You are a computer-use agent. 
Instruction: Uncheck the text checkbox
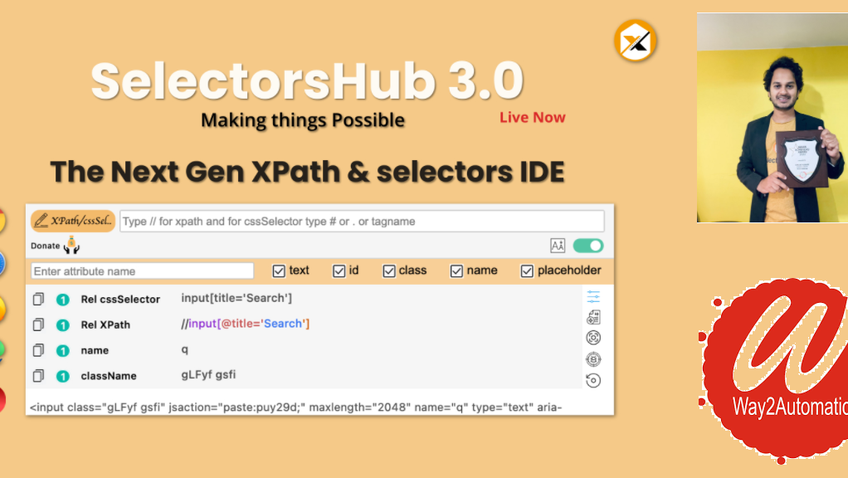click(x=279, y=271)
